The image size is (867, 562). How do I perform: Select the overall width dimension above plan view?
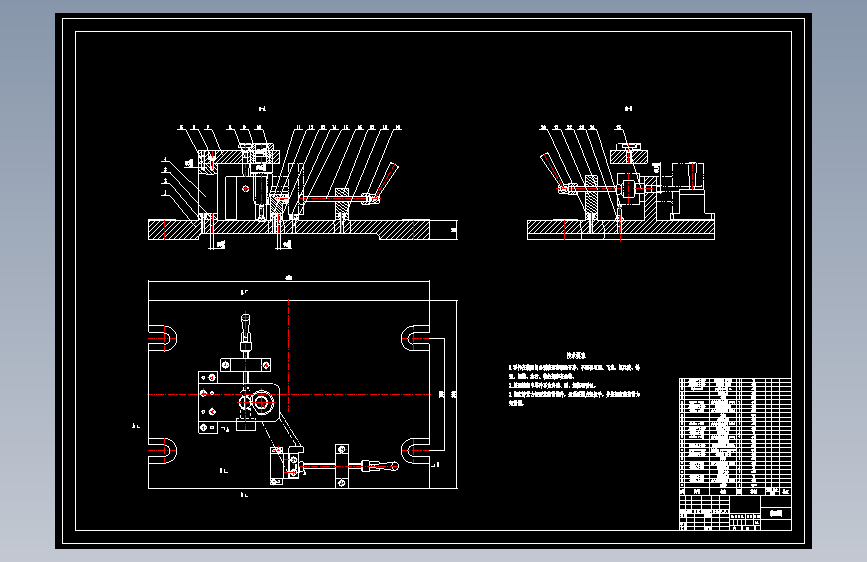pos(289,279)
